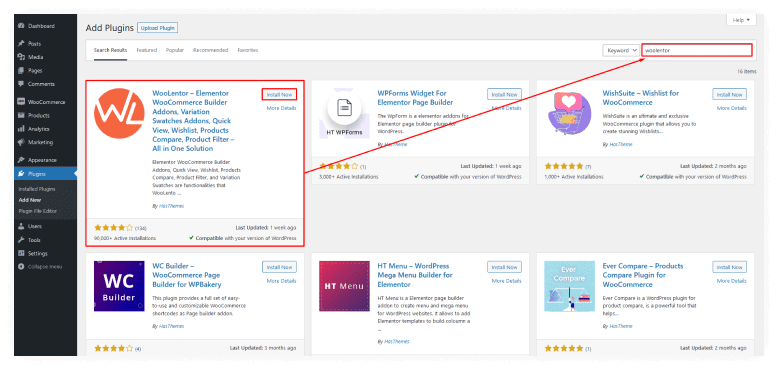Install WPForms Widget For Elementor

[x=505, y=94]
